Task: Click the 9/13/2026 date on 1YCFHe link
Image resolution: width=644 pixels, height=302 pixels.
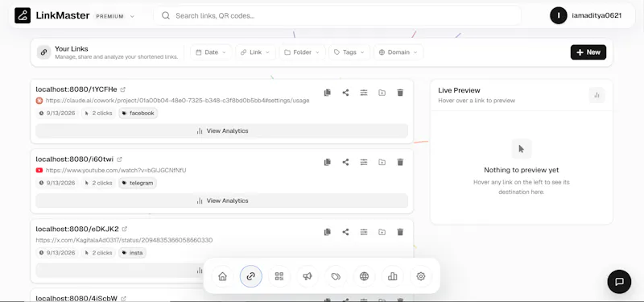Action: click(x=57, y=113)
